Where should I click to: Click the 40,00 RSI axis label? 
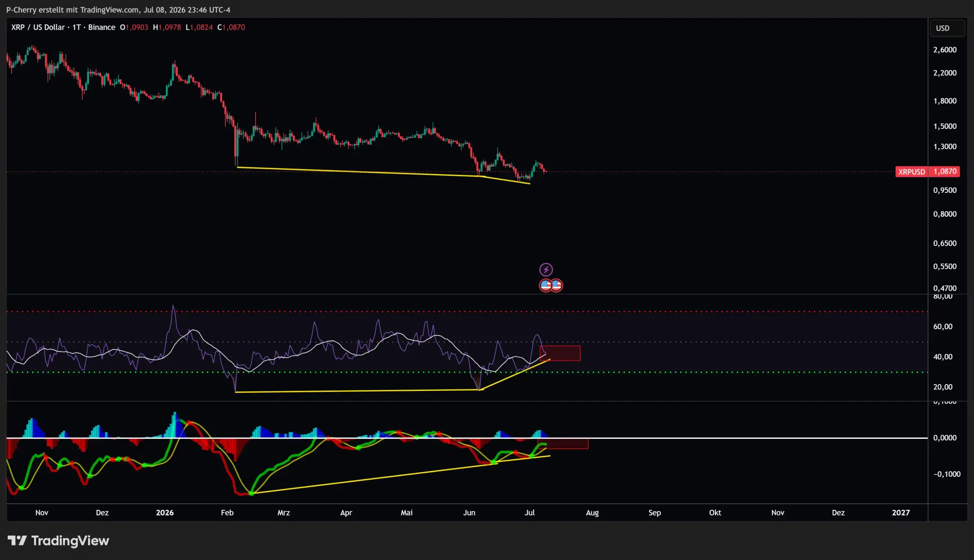[x=943, y=356]
